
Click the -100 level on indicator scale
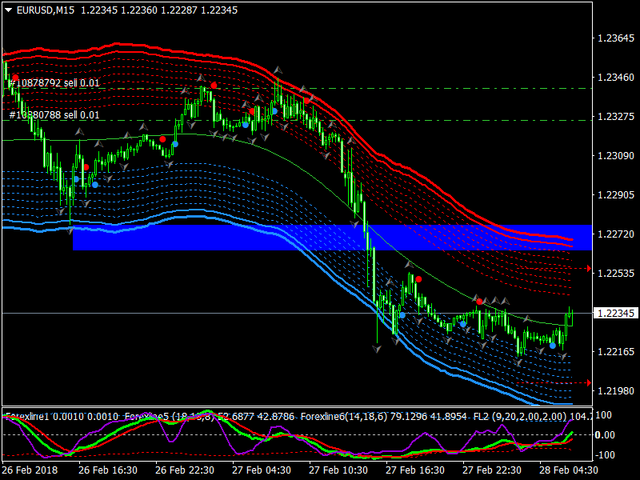click(x=604, y=455)
